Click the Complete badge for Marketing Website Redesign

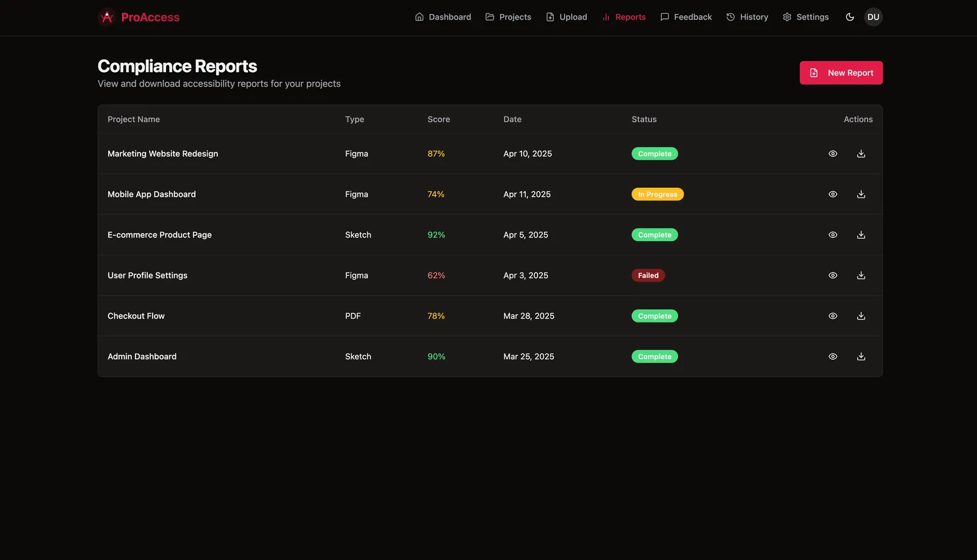[655, 154]
